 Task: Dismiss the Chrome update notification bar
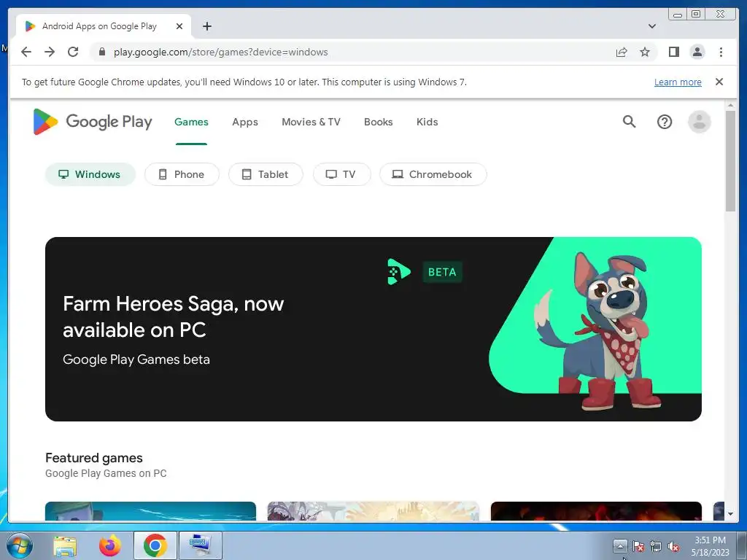point(719,82)
